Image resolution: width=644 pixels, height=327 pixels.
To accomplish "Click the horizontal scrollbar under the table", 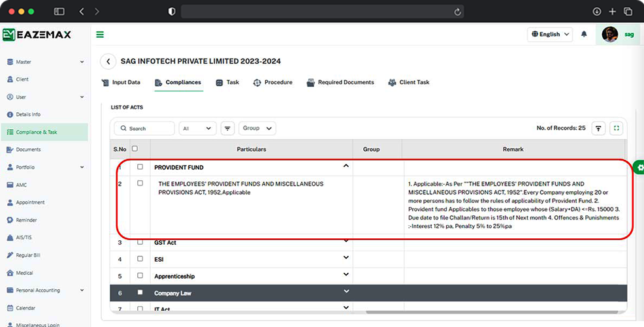I will (x=492, y=312).
